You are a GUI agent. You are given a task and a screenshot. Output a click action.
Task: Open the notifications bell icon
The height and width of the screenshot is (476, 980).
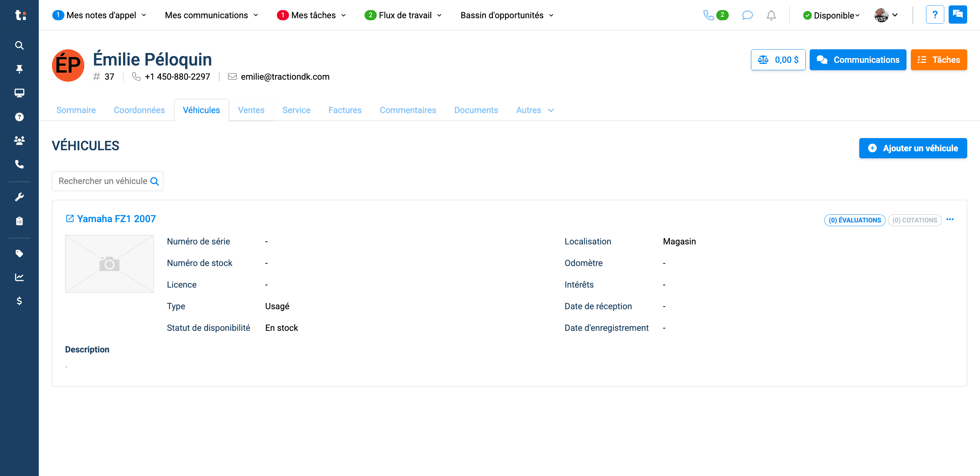[x=771, y=15]
